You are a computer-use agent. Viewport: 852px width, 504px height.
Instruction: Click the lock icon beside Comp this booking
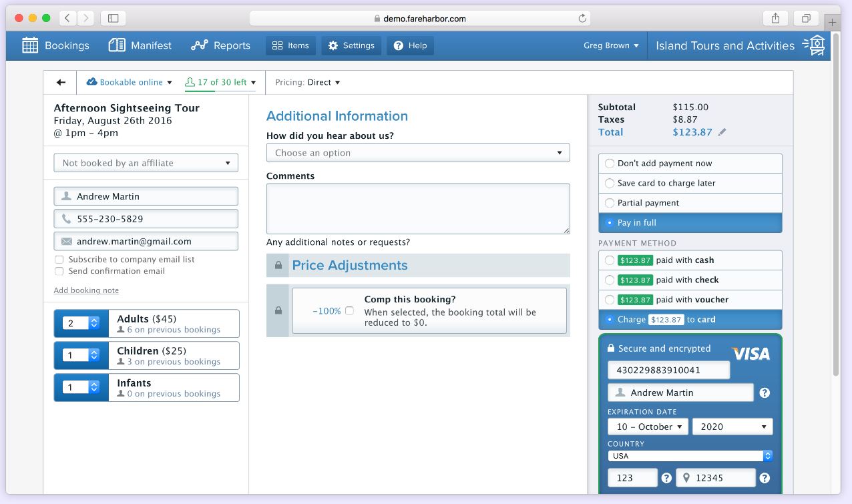pyautogui.click(x=278, y=310)
